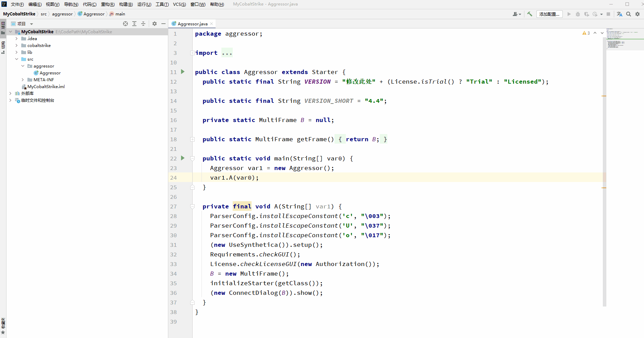Image resolution: width=644 pixels, height=338 pixels.
Task: Click the 添加配置... button
Action: click(549, 14)
